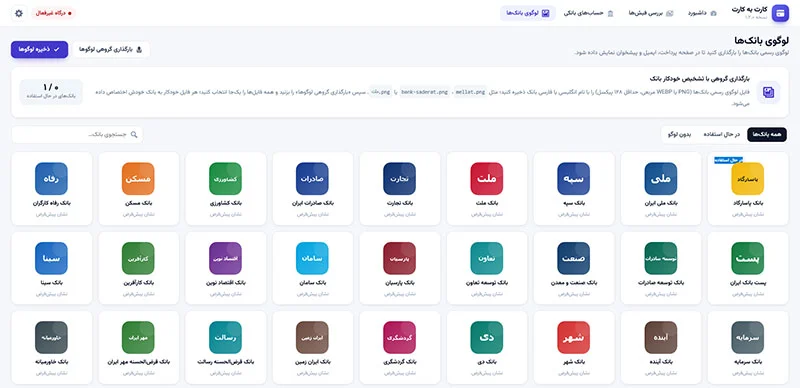Select the بانک سرمایه logo
The height and width of the screenshot is (388, 800).
click(747, 337)
